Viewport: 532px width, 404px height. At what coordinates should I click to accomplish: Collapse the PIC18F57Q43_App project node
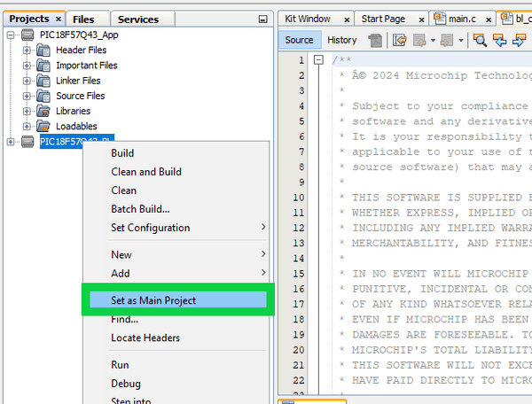tap(11, 35)
